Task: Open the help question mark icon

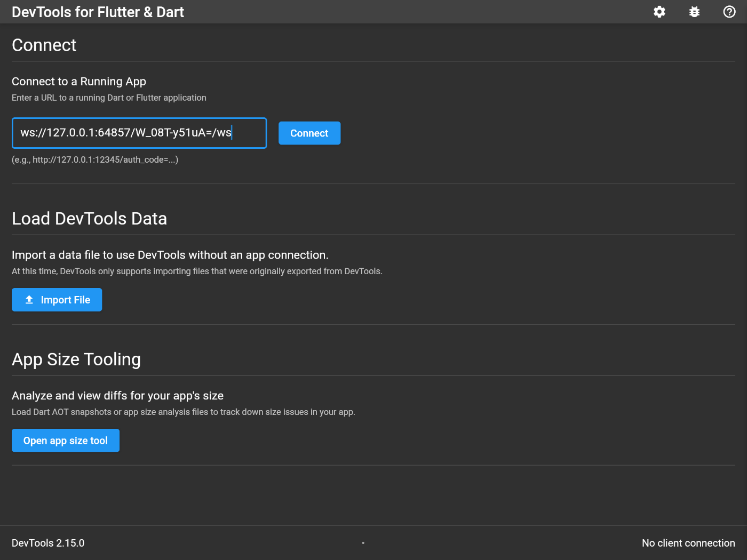Action: point(729,12)
